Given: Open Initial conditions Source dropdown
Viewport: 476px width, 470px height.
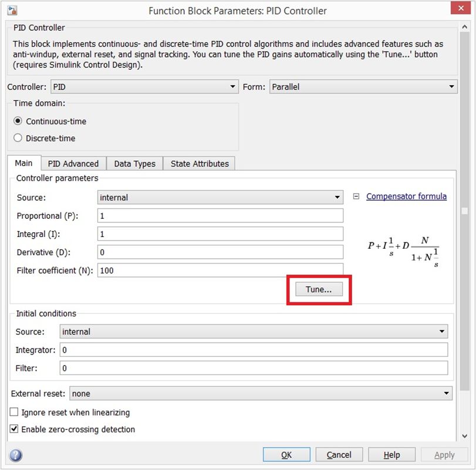Looking at the screenshot, I should (254, 332).
